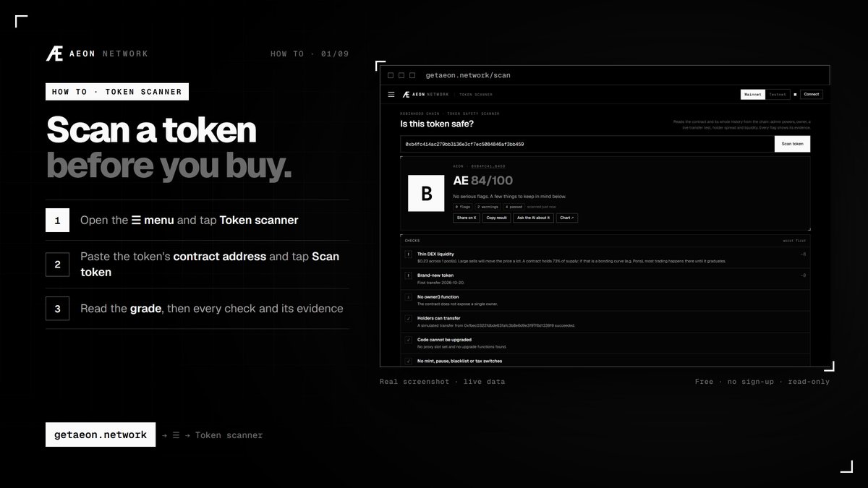868x488 pixels.
Task: Click the AE 84/100 score heading
Action: coord(482,180)
